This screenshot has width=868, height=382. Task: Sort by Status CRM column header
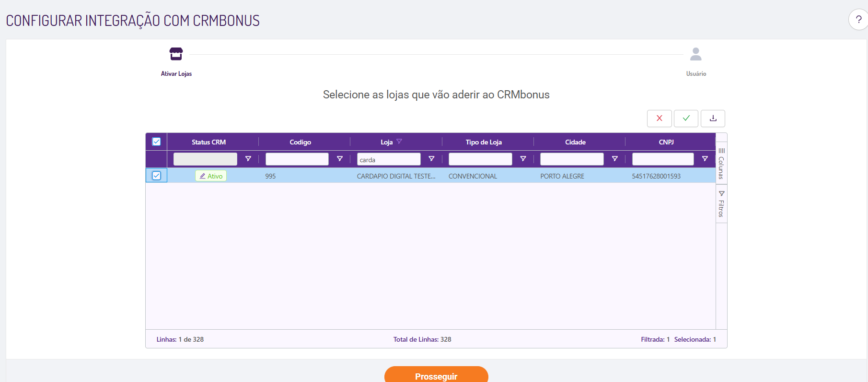[208, 142]
